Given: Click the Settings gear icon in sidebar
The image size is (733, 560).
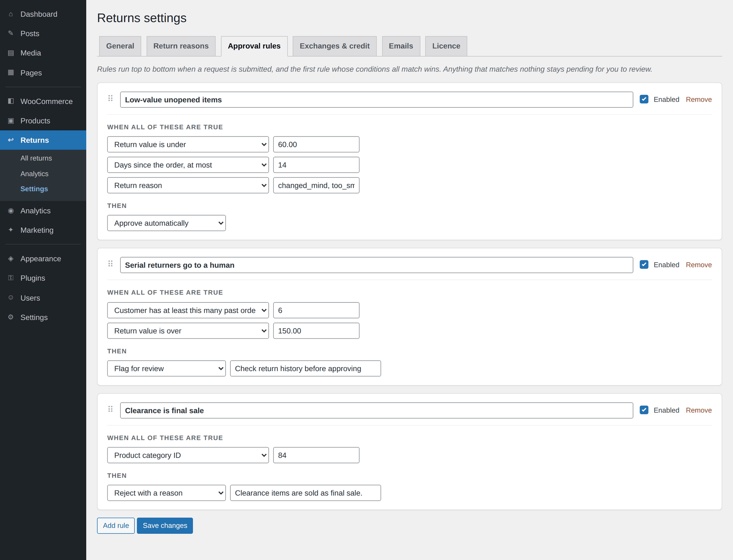Looking at the screenshot, I should click(x=11, y=317).
